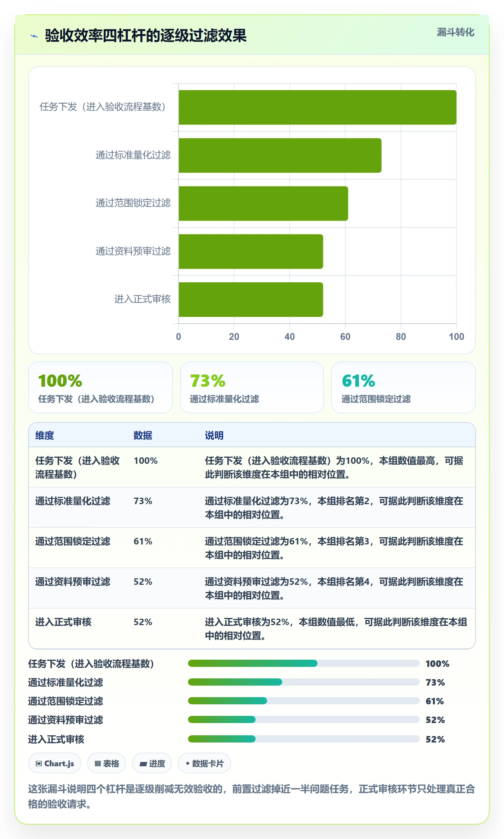Click the 通过范围锁定过滤 61% progress bar
Screen dimensions: 504x839
pyautogui.click(x=303, y=701)
